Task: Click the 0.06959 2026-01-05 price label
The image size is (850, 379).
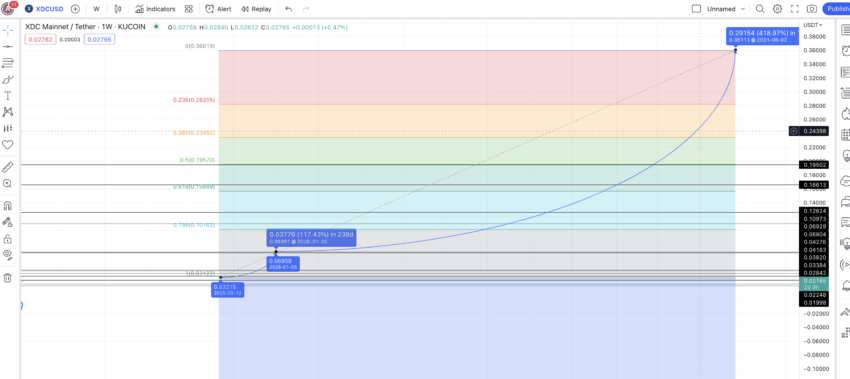Action: [284, 264]
